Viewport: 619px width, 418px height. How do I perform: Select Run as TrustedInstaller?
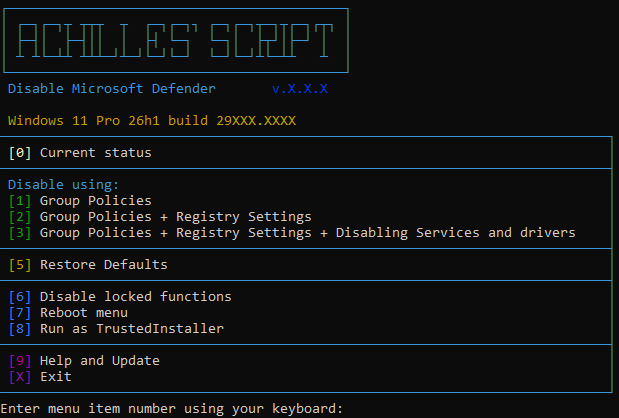131,329
